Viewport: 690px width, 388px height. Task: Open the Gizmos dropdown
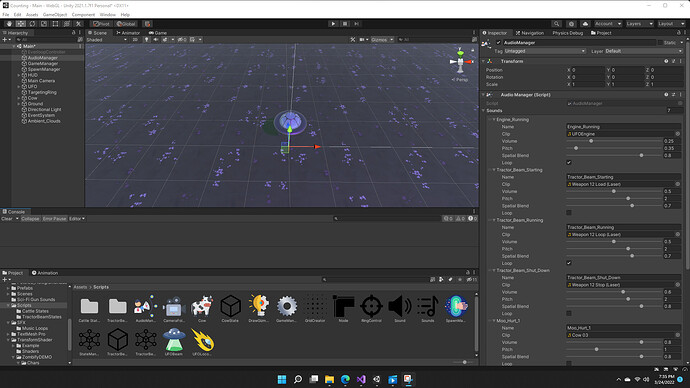(382, 40)
